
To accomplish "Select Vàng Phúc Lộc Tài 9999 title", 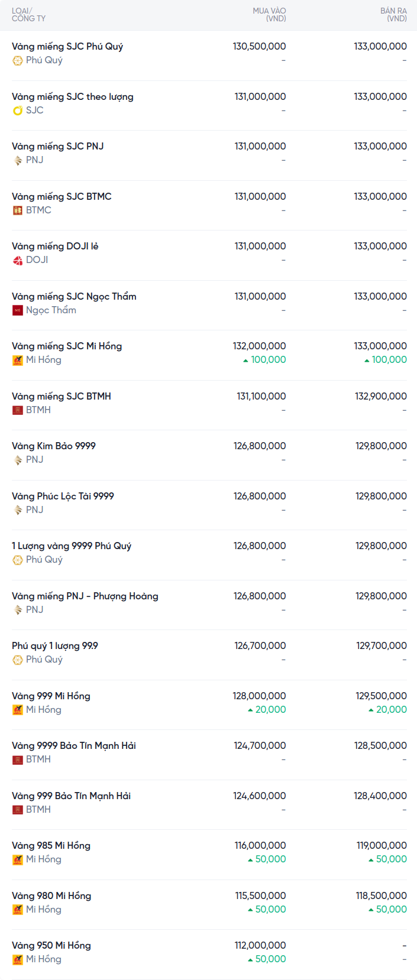I will point(63,496).
